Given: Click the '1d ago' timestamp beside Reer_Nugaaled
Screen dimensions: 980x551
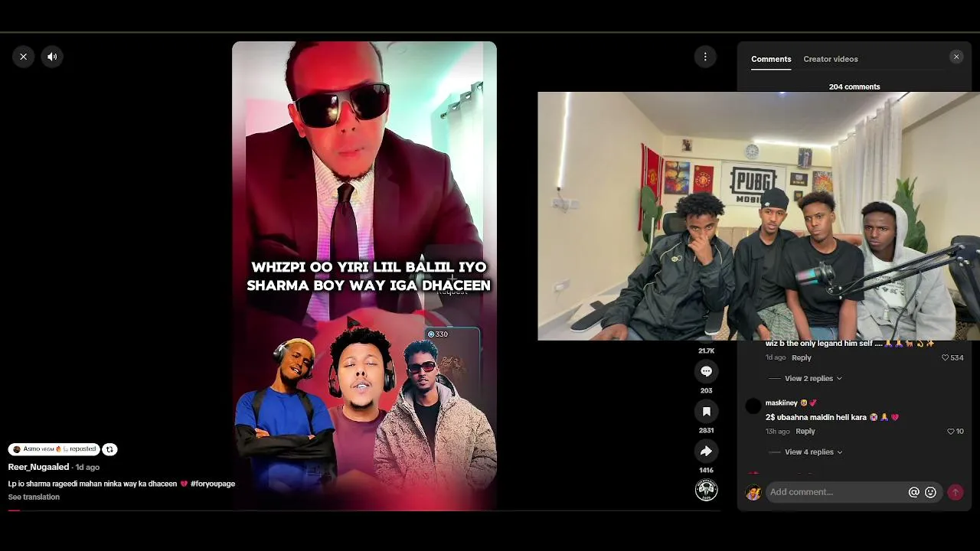Looking at the screenshot, I should tap(87, 467).
